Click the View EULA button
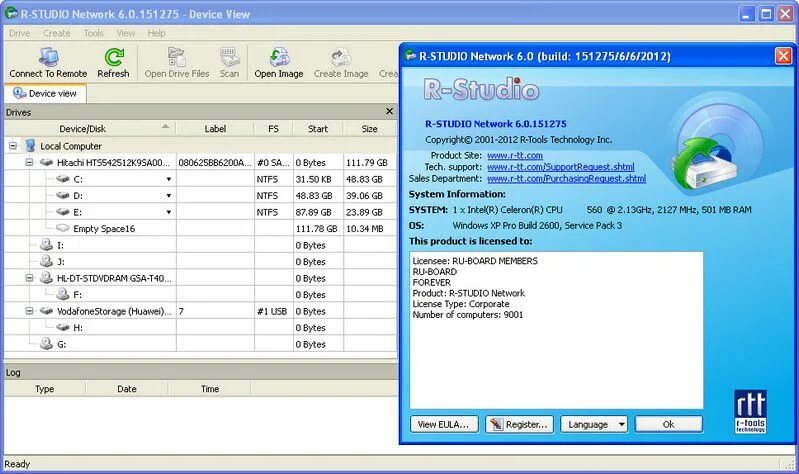 443,424
